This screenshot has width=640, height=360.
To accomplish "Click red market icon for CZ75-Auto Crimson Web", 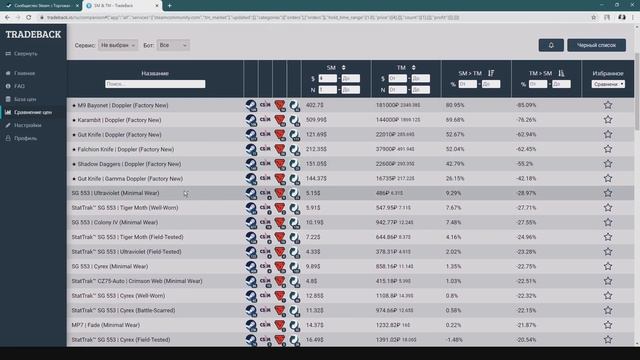I will (x=280, y=282).
